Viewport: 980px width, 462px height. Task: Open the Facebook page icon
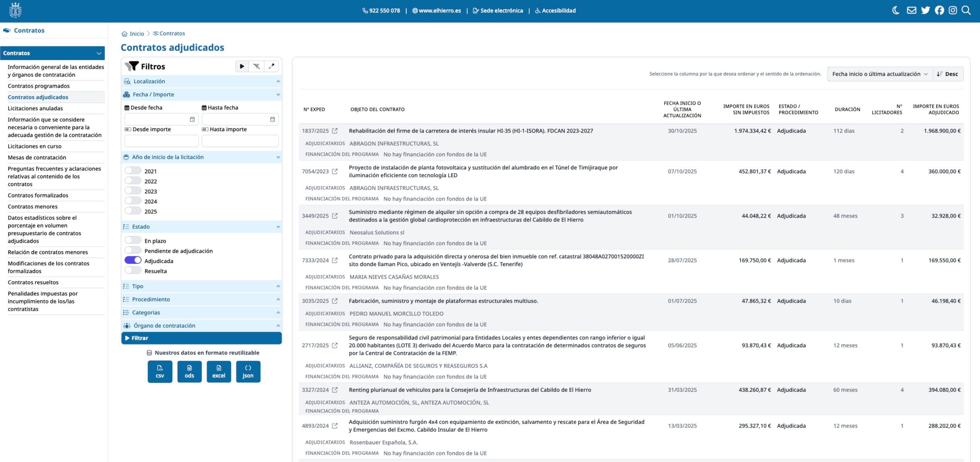(x=939, y=10)
